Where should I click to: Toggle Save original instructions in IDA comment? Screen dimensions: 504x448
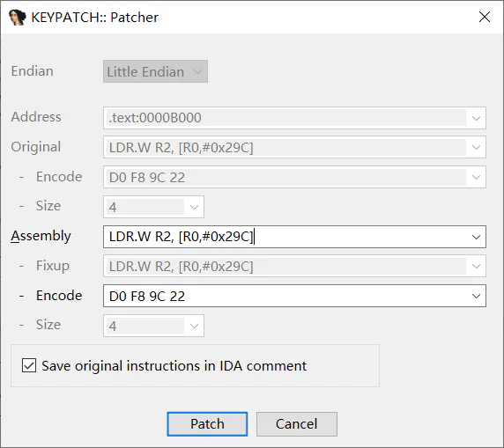click(x=29, y=365)
